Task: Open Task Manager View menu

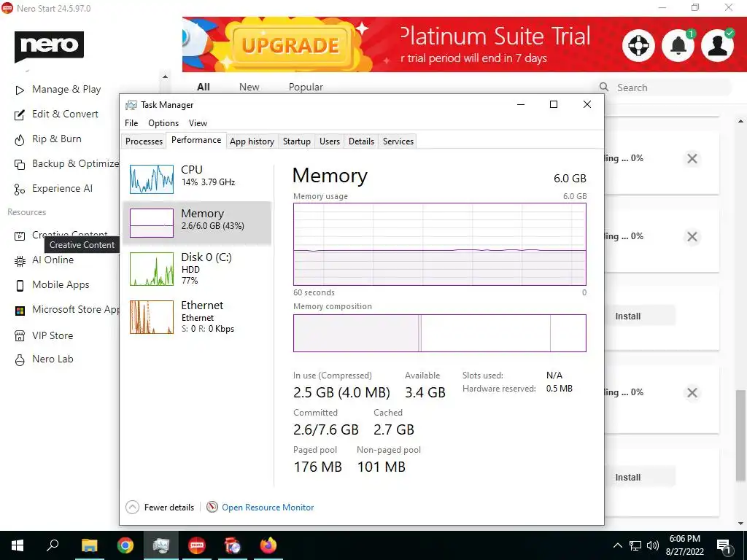Action: tap(198, 123)
